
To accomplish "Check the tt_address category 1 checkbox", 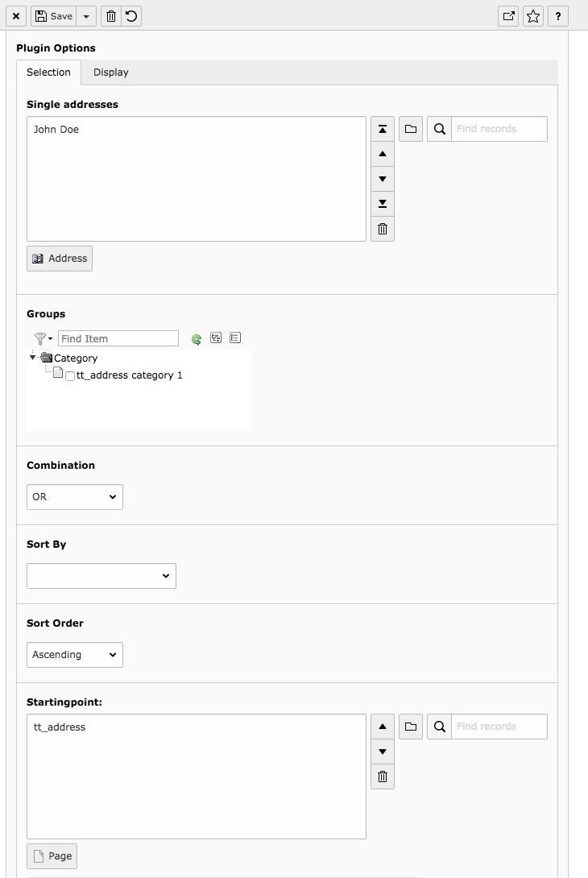I will (70, 376).
